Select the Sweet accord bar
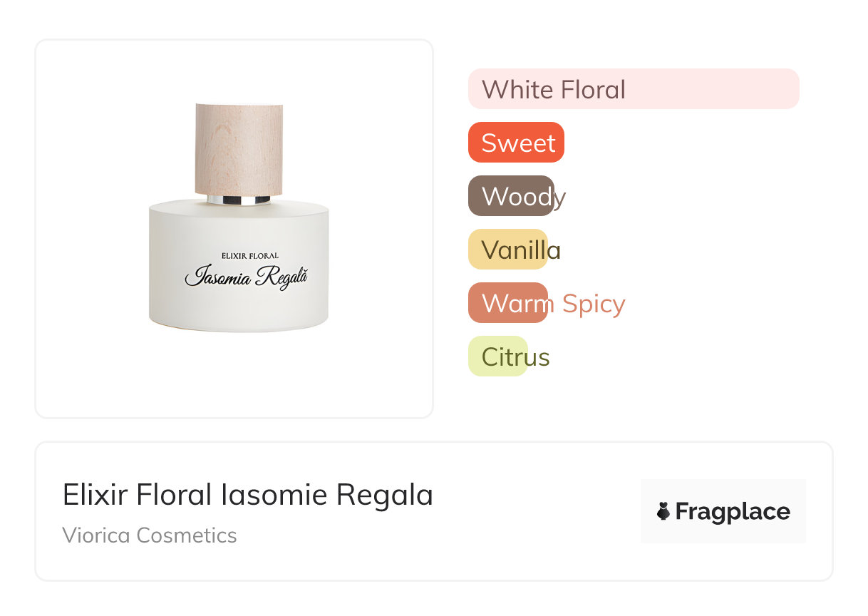 pyautogui.click(x=516, y=143)
